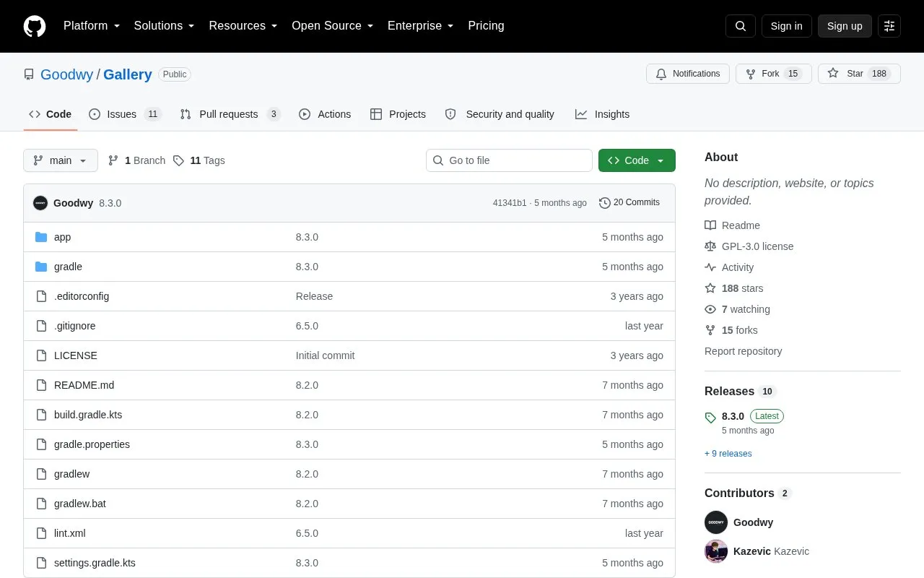
Task: Open the gradle folder
Action: click(x=68, y=267)
